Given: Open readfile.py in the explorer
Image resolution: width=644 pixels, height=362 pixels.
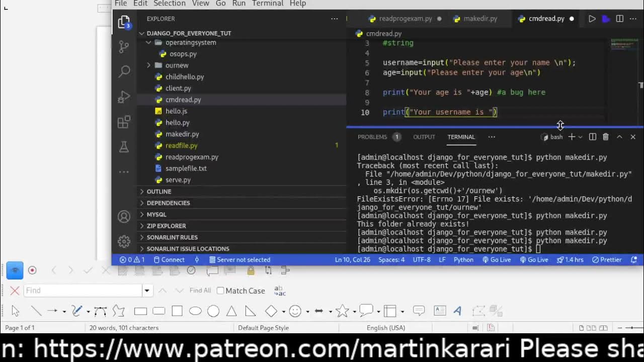Looking at the screenshot, I should point(181,146).
